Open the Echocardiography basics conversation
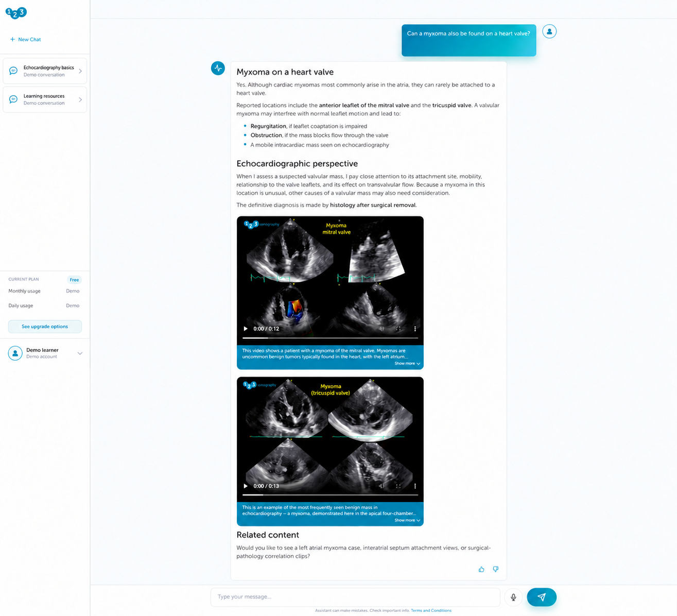 click(45, 71)
